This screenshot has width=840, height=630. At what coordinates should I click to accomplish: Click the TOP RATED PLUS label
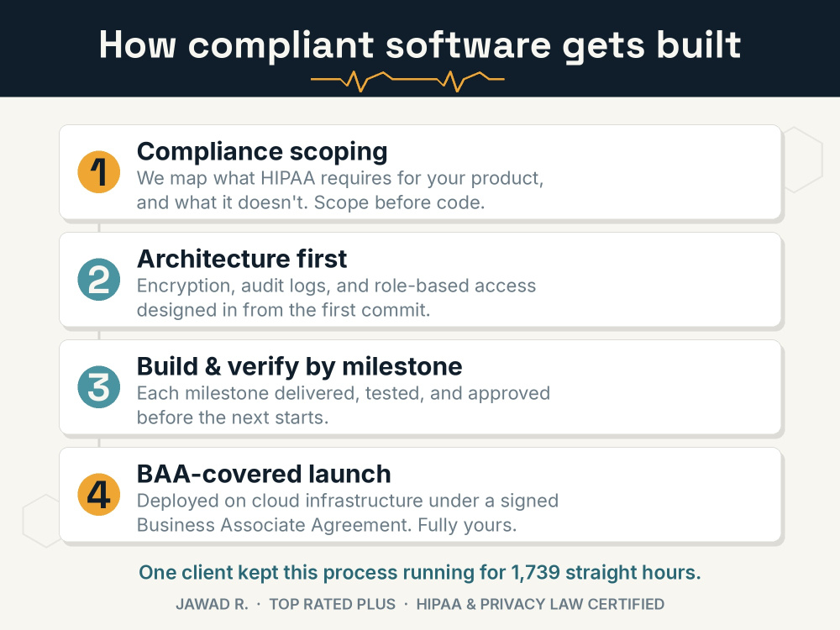point(332,604)
